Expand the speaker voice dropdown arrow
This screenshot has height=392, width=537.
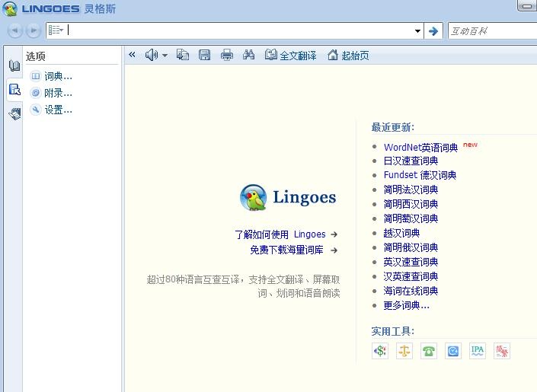165,55
